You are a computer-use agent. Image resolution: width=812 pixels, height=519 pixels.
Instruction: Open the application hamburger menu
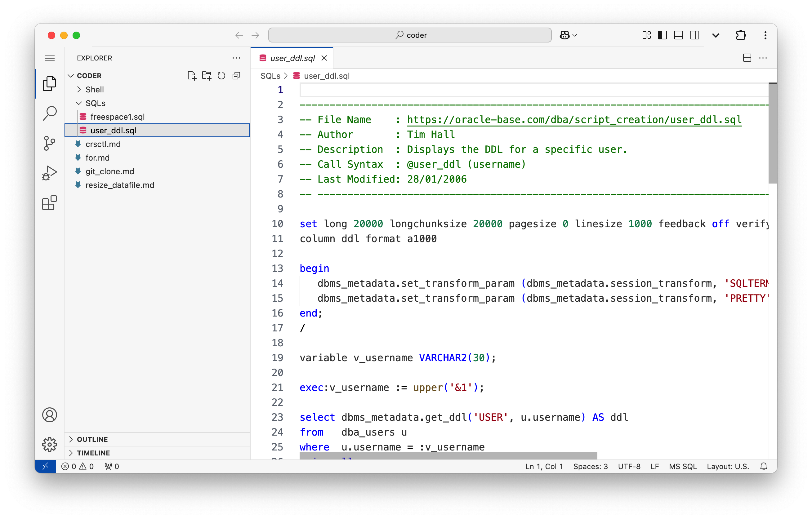[x=50, y=58]
